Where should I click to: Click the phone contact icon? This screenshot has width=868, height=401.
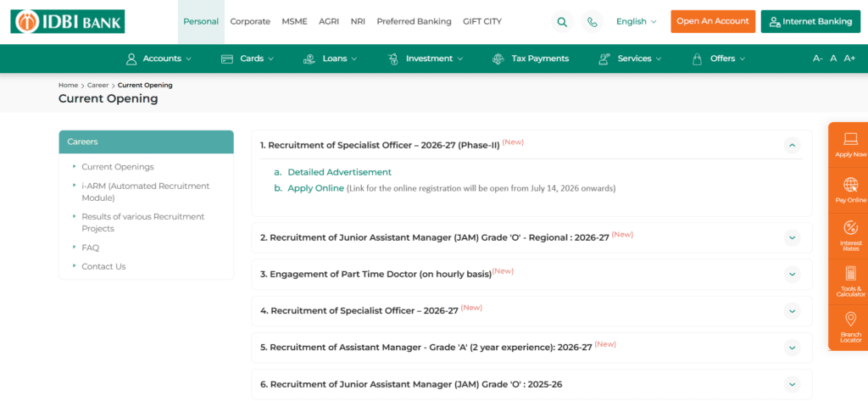click(x=593, y=22)
